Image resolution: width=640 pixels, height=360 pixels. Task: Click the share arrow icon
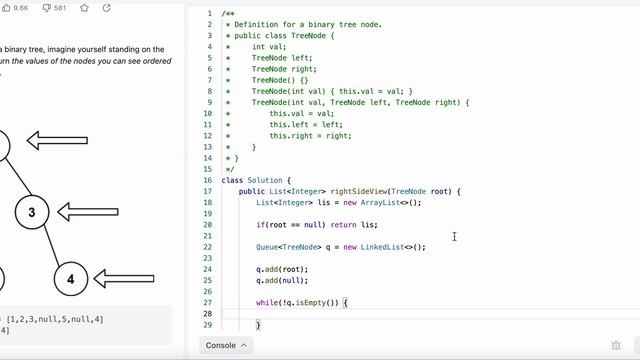click(107, 8)
